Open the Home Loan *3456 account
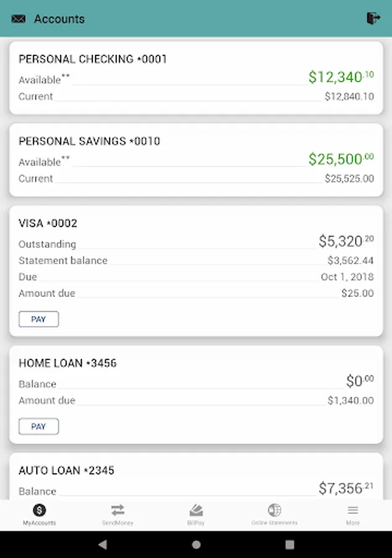Image resolution: width=392 pixels, height=558 pixels. click(x=68, y=363)
